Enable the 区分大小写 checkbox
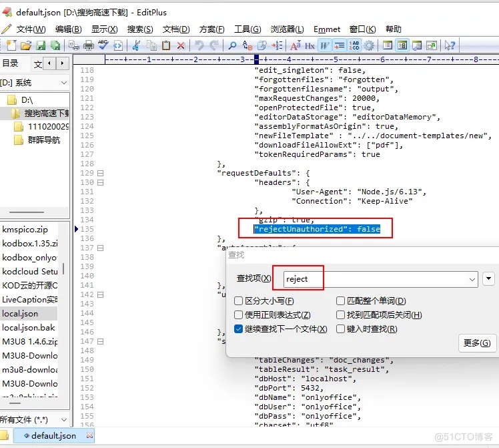The image size is (499, 448). pos(238,301)
